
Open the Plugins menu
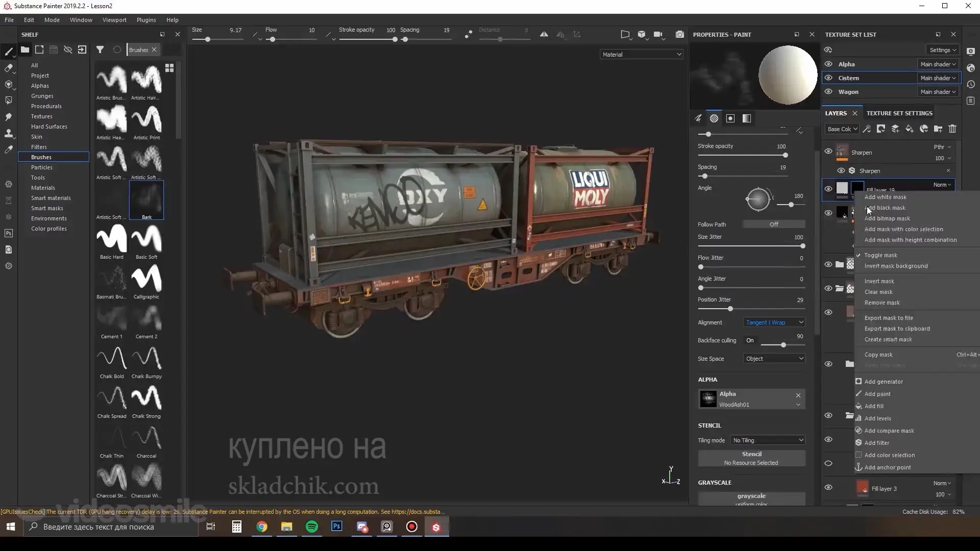(146, 20)
